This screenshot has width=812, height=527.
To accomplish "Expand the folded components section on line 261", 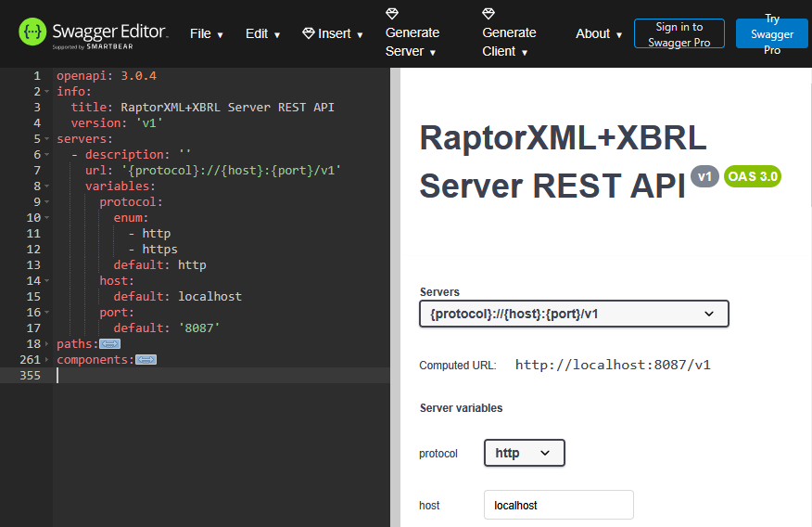I will (46, 360).
